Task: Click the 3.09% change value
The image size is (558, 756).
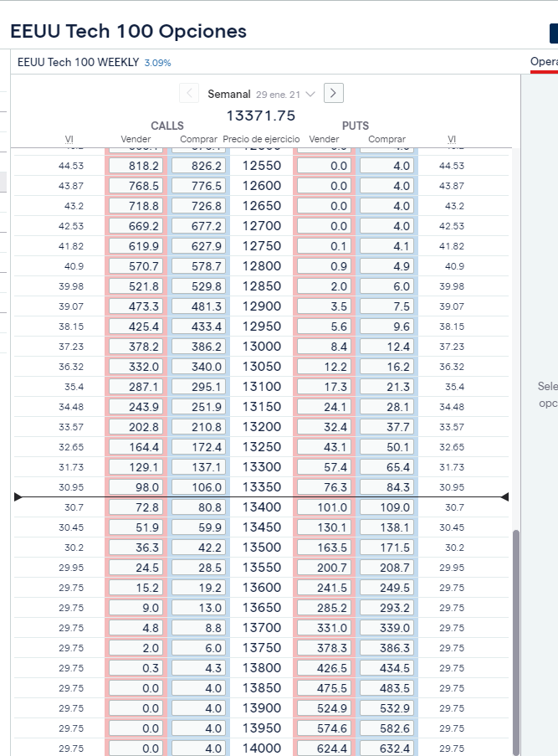Action: click(157, 63)
